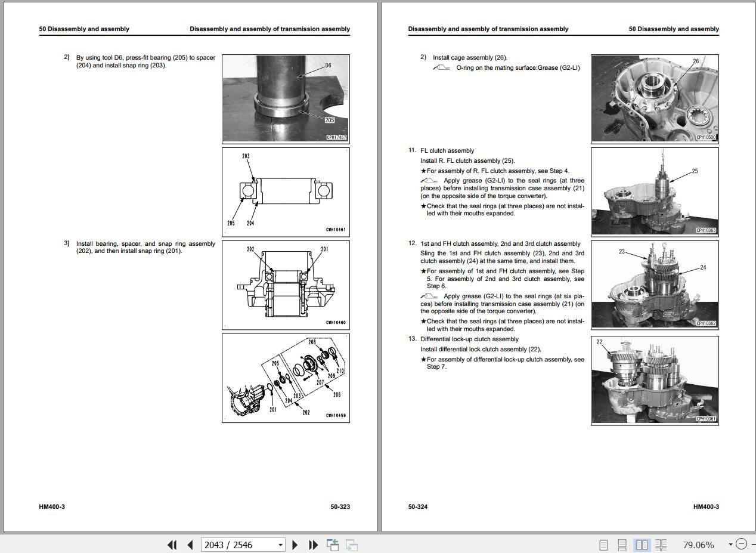This screenshot has height=553, width=756.
Task: Click the 79.06% zoom percentage value
Action: point(698,545)
